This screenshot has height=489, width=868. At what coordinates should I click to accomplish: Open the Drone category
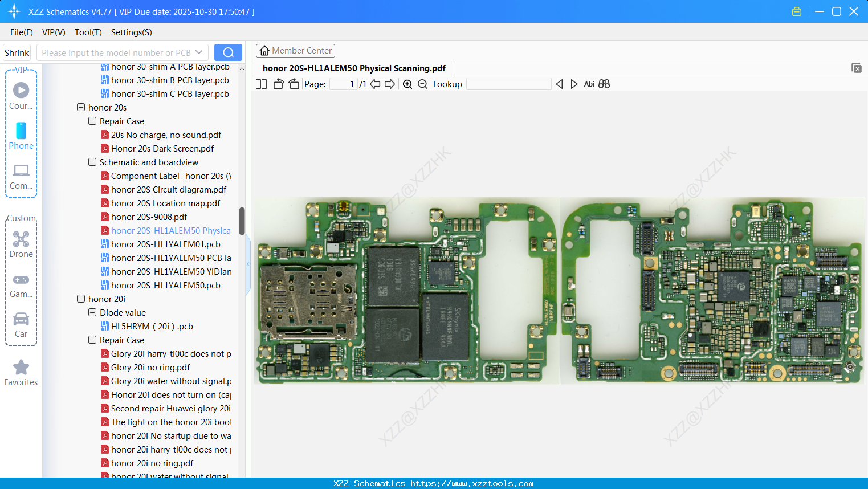tap(21, 244)
